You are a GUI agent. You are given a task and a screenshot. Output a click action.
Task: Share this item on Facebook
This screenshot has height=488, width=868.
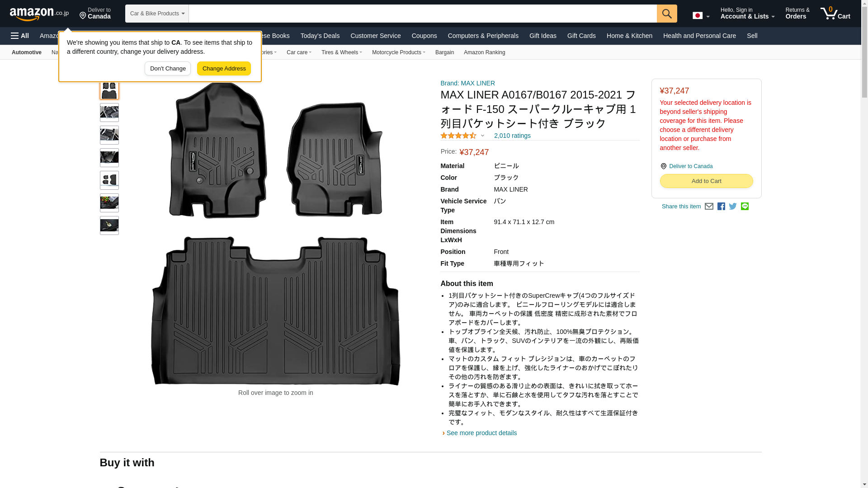point(721,206)
